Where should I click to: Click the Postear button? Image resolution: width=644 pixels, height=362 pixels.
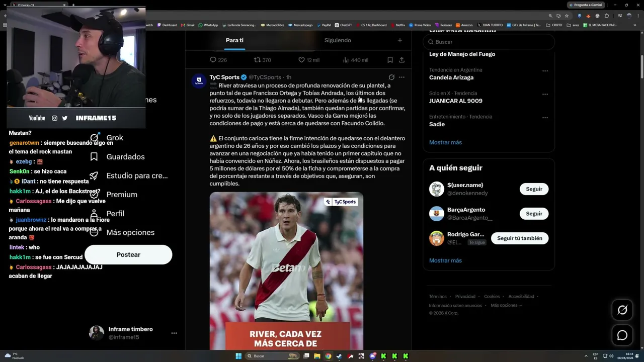click(x=128, y=255)
